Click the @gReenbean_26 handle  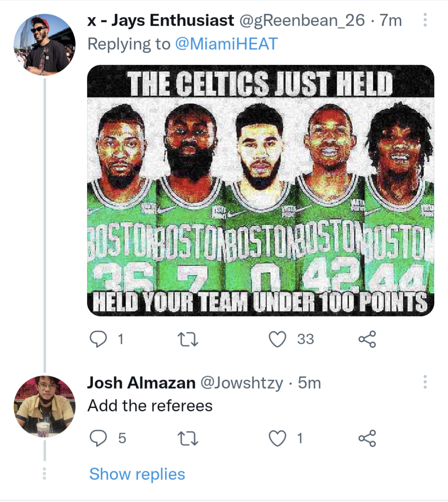pos(303,20)
